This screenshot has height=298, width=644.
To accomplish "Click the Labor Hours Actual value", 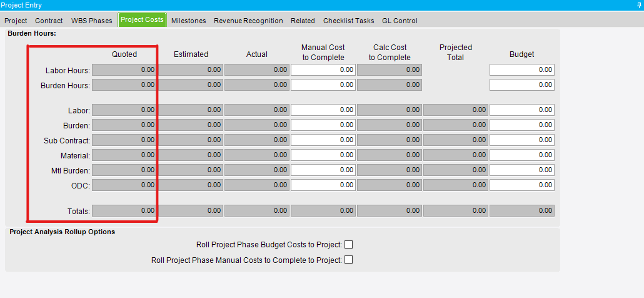I will [257, 70].
